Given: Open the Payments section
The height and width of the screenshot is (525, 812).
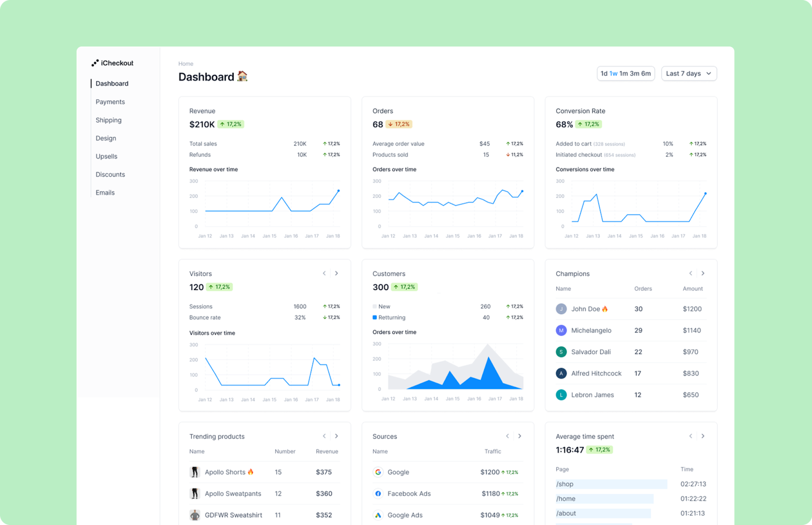Looking at the screenshot, I should pos(110,102).
